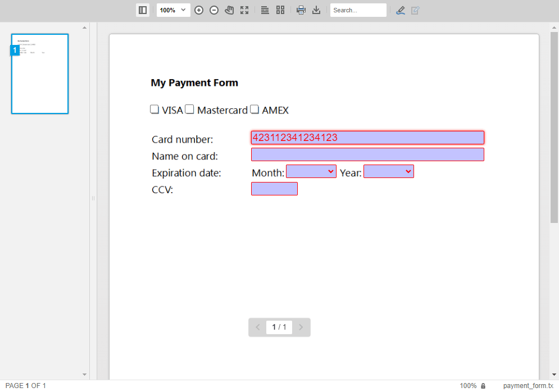Click the 1 / 1 page number box
Image resolution: width=559 pixels, height=392 pixels.
pos(279,327)
